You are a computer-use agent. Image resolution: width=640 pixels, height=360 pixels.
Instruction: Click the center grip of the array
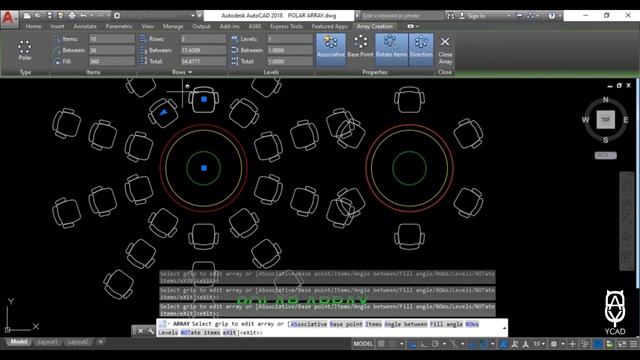point(204,168)
